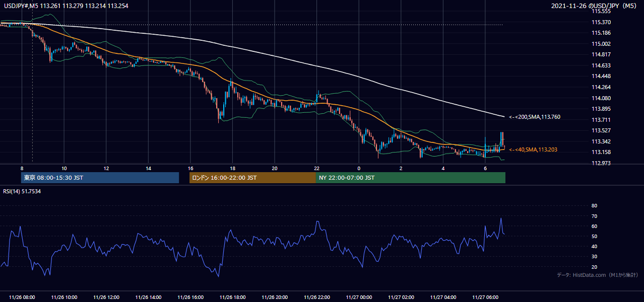Click the price axis value 113.895
This screenshot has height=302, width=644.
tap(601, 109)
